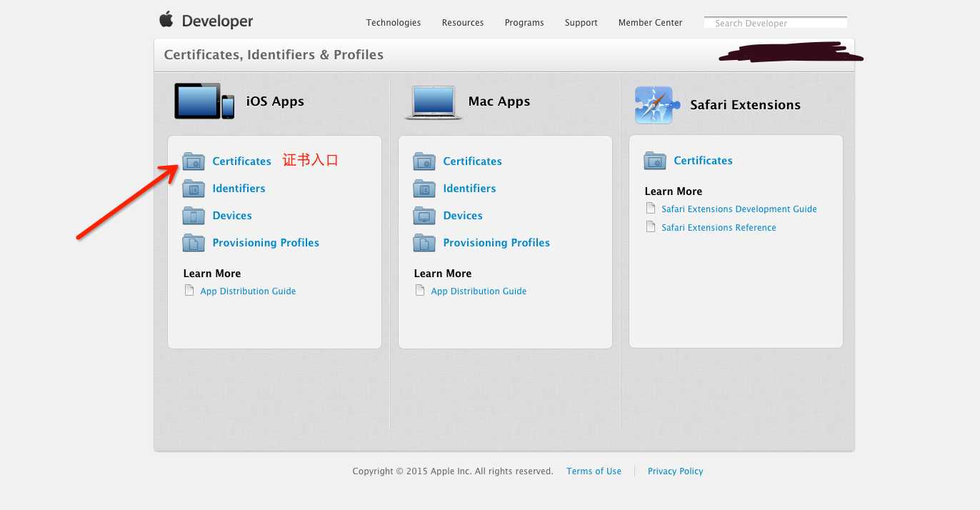This screenshot has width=980, height=510.
Task: Click the iOS Apps section heading
Action: pyautogui.click(x=276, y=101)
